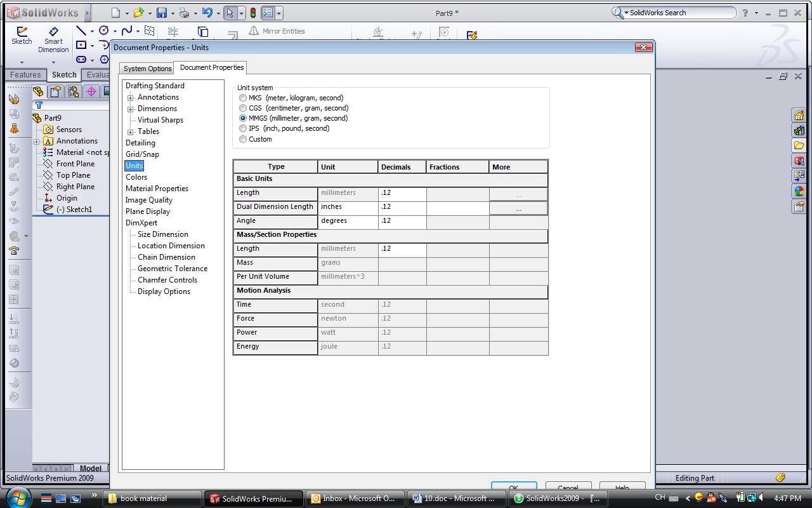Click the New document icon

tap(115, 13)
